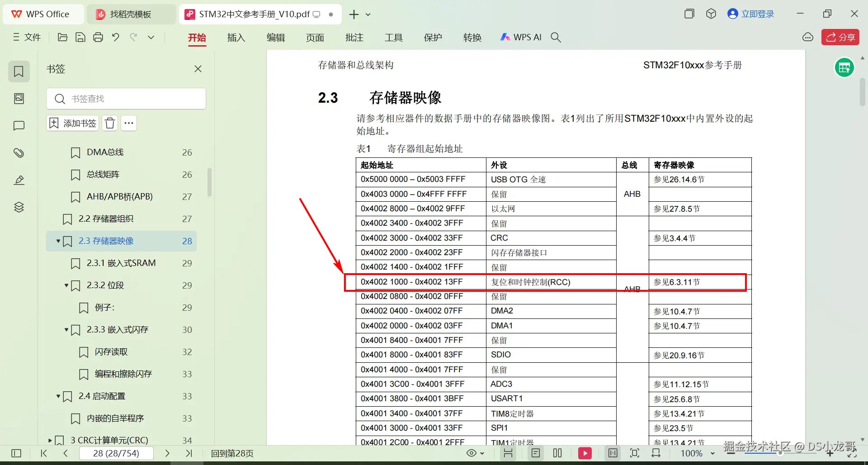The width and height of the screenshot is (868, 465).
Task: Switch to the 批注 tab
Action: tap(354, 38)
